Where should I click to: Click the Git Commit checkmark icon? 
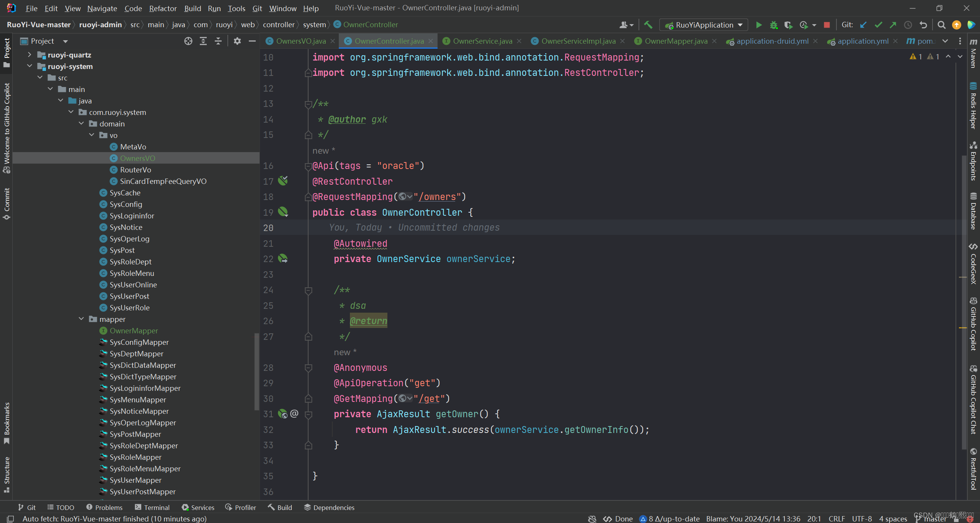tap(878, 25)
